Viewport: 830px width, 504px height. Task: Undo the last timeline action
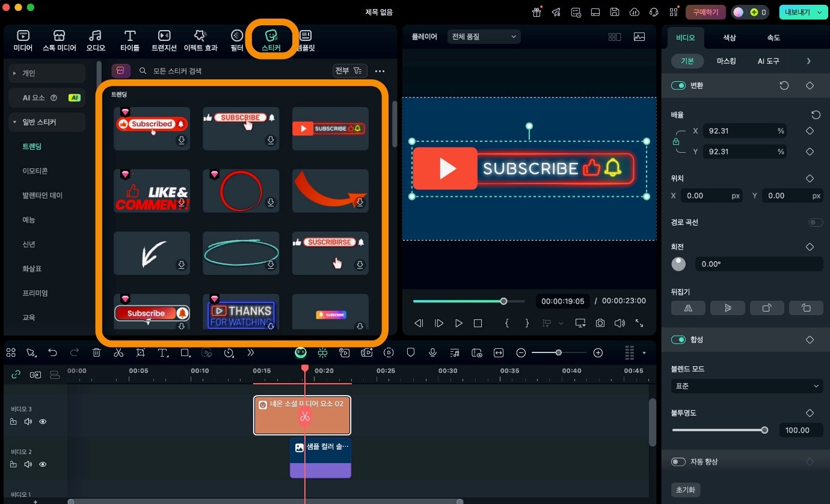pyautogui.click(x=52, y=352)
